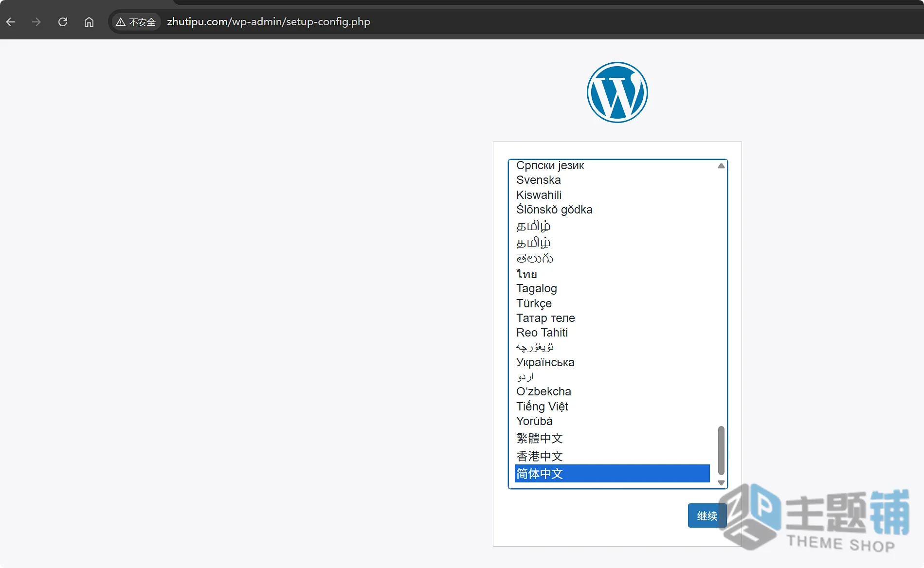Select Reo Tahiti language option

(612, 333)
